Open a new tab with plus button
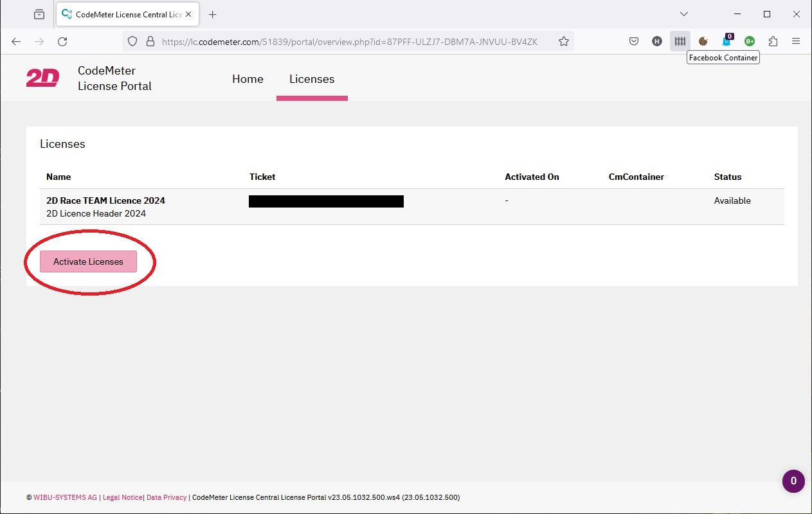This screenshot has width=812, height=514. point(213,14)
